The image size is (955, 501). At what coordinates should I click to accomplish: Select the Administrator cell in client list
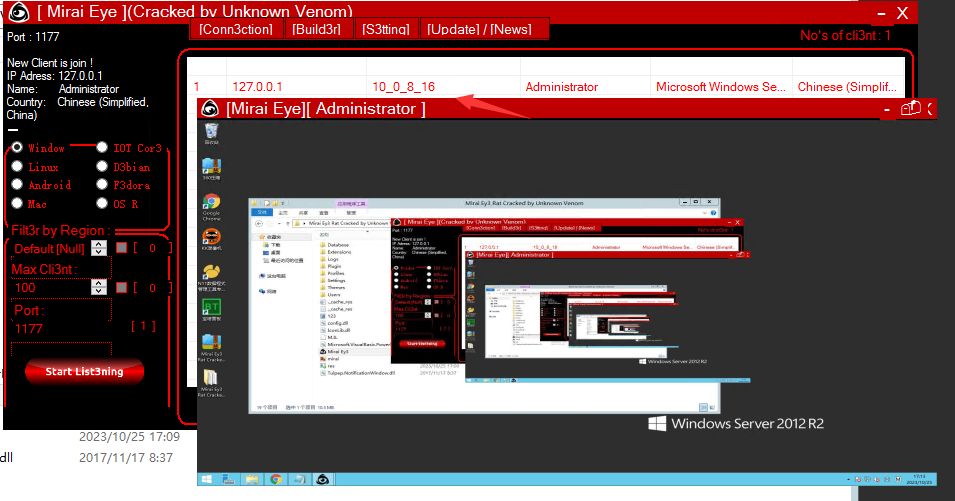tap(585, 86)
